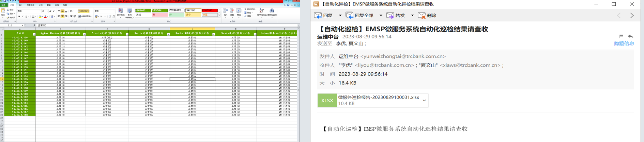
Task: Click the Increase Font Size icon
Action: 50,11
